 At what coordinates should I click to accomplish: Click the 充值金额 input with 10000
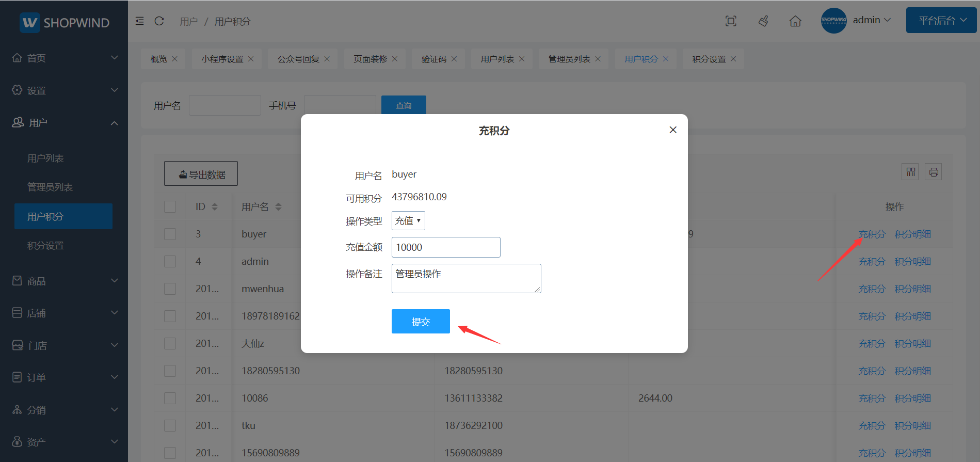(x=446, y=247)
